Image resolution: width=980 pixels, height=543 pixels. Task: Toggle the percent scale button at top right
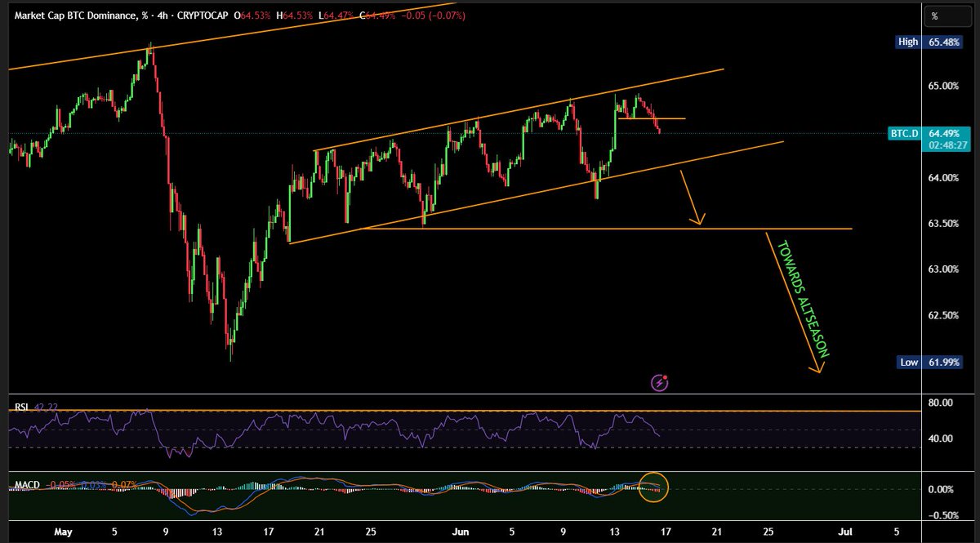tap(949, 16)
